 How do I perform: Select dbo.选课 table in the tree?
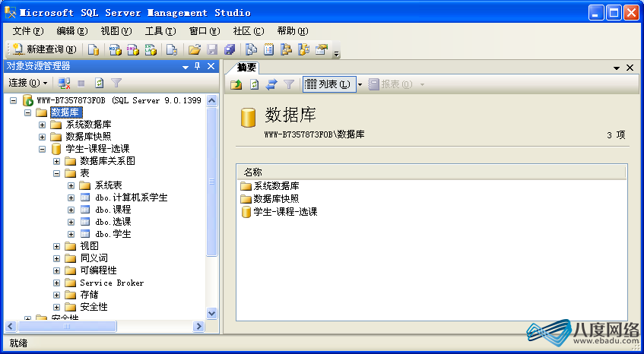113,222
